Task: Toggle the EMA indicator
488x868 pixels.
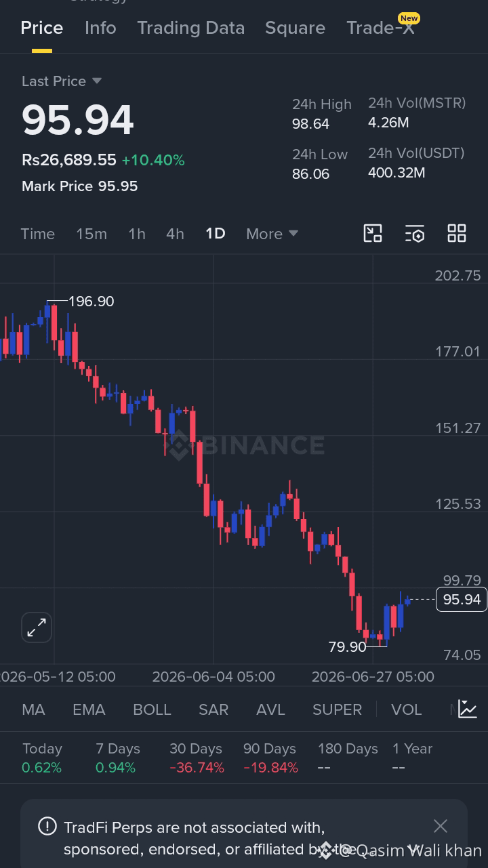Action: [x=89, y=709]
